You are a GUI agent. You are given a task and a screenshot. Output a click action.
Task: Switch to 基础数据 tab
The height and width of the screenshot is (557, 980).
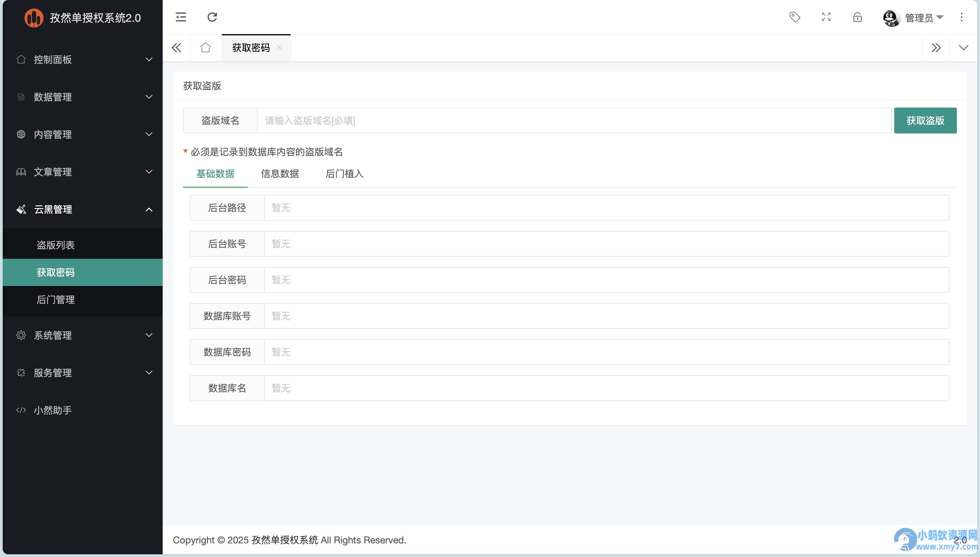[x=215, y=174]
